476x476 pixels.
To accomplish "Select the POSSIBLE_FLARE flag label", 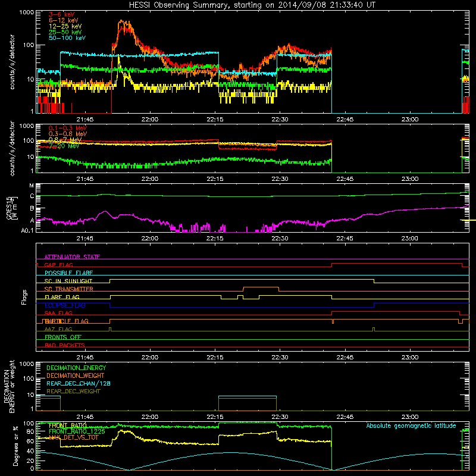I will (x=68, y=273).
